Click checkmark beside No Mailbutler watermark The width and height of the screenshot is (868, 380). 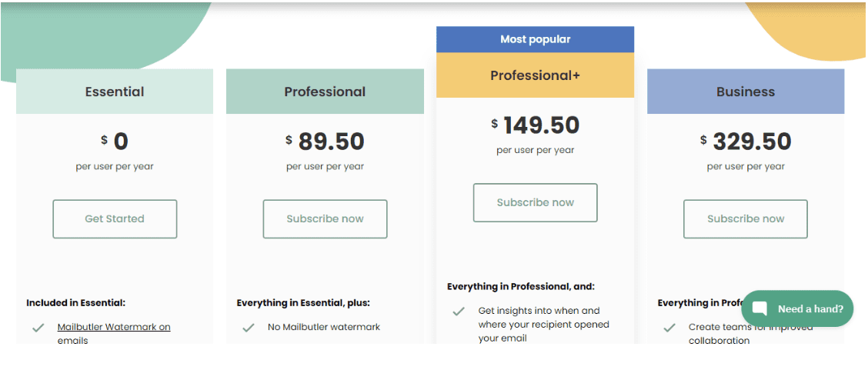(x=248, y=328)
